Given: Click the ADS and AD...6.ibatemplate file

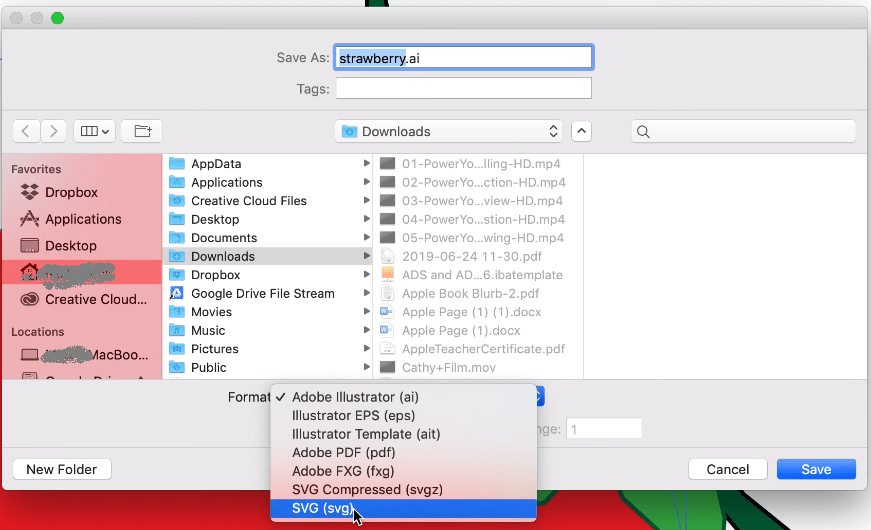Looking at the screenshot, I should point(478,275).
